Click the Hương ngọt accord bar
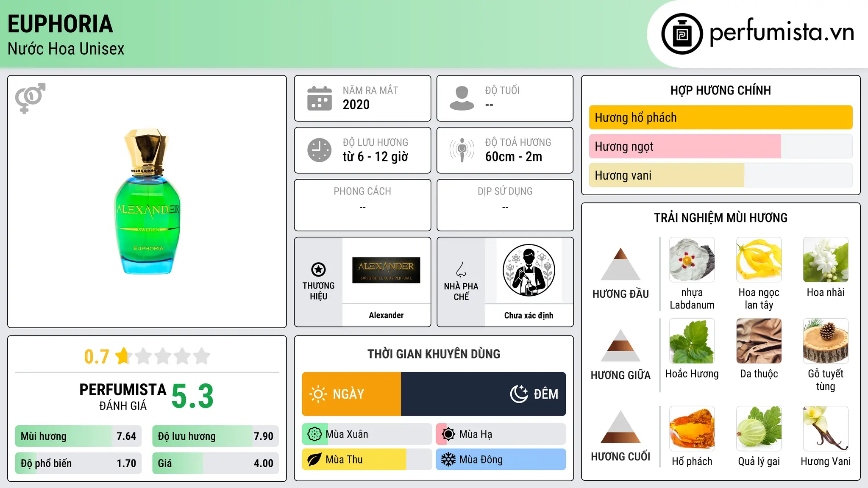This screenshot has height=488, width=868. click(x=721, y=146)
